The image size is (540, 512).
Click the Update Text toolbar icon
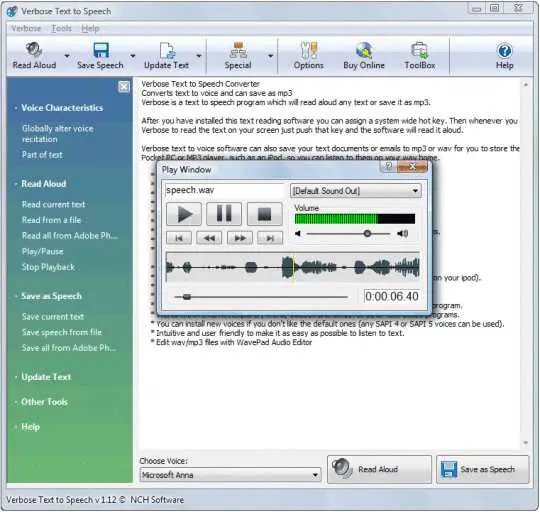[x=167, y=50]
